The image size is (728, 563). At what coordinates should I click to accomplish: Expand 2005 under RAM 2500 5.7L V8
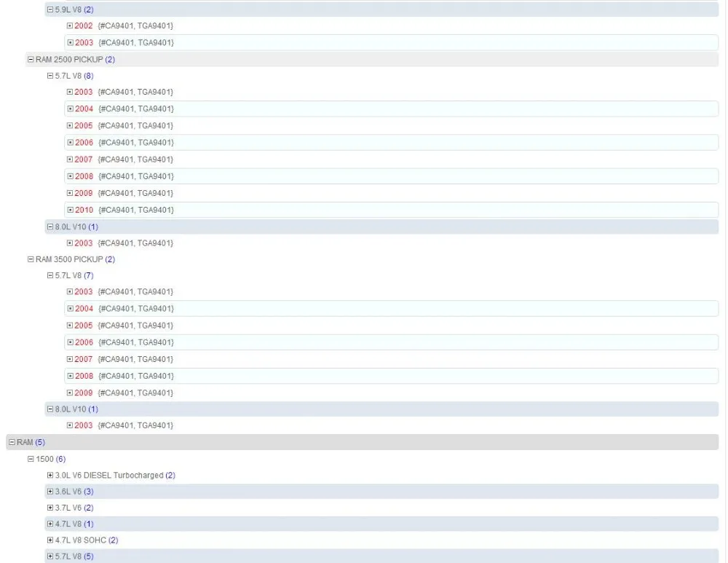click(70, 125)
